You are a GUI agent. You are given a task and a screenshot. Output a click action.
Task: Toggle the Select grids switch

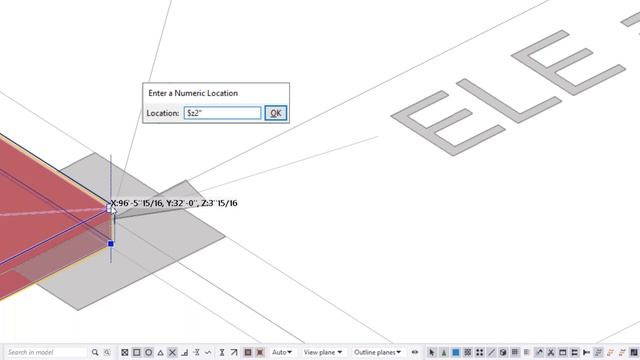click(x=515, y=352)
